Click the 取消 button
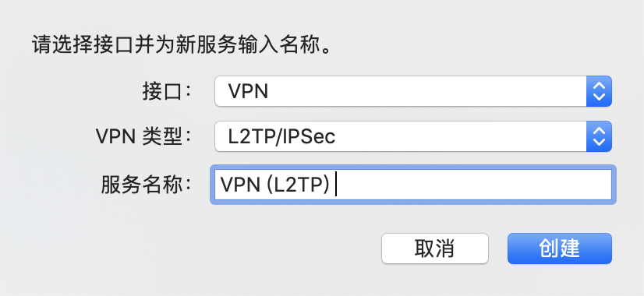This screenshot has height=296, width=644. [x=435, y=248]
